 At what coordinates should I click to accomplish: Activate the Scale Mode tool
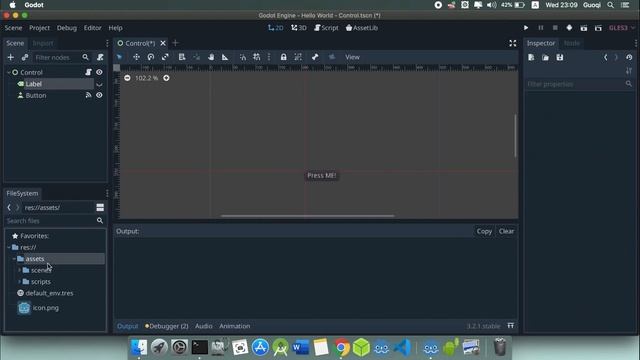[165, 57]
